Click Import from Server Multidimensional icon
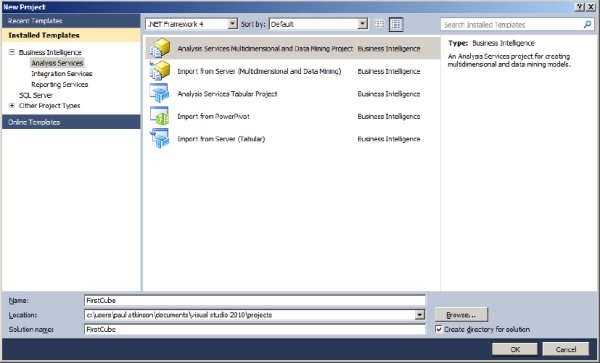The width and height of the screenshot is (600, 363). pyautogui.click(x=160, y=71)
